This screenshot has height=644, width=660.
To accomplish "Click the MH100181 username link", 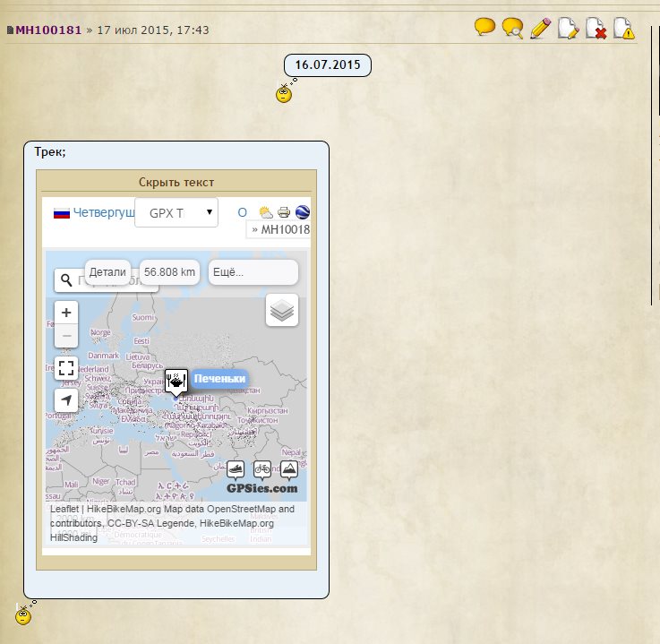I will pyautogui.click(x=48, y=30).
